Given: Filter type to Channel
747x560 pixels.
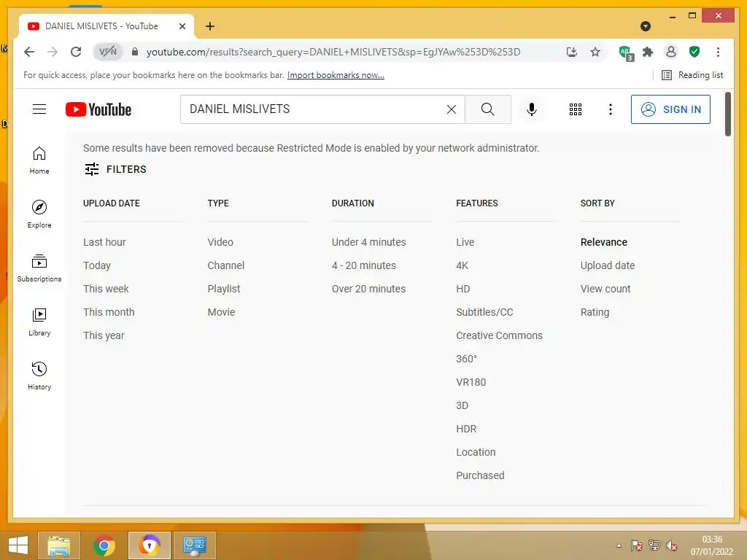Looking at the screenshot, I should point(226,265).
